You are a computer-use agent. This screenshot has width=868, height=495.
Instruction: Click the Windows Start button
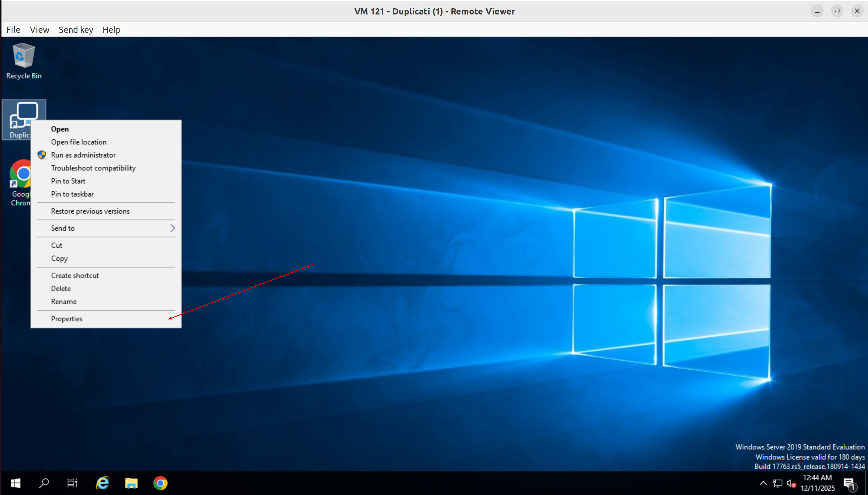click(15, 483)
